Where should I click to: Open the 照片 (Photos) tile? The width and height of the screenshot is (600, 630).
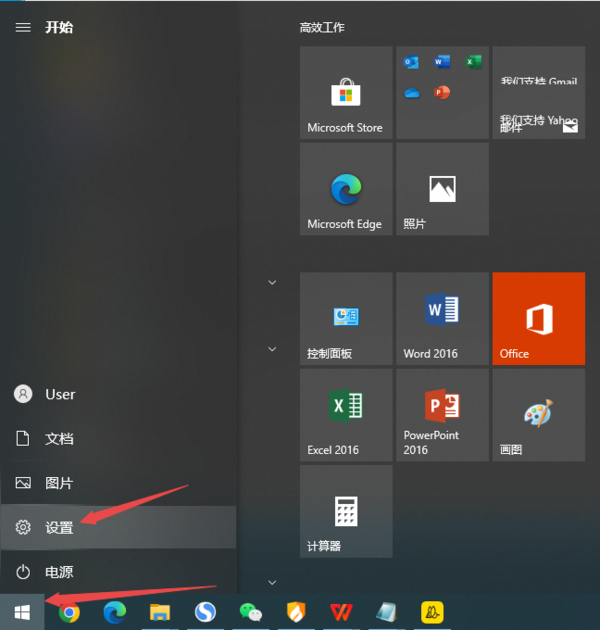[442, 189]
